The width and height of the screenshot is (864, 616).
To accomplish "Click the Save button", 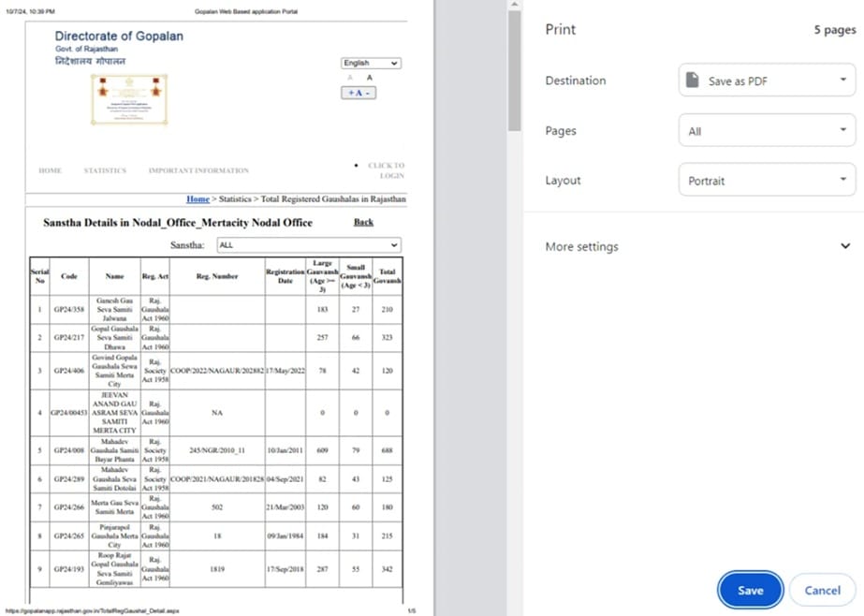I will pyautogui.click(x=750, y=591).
